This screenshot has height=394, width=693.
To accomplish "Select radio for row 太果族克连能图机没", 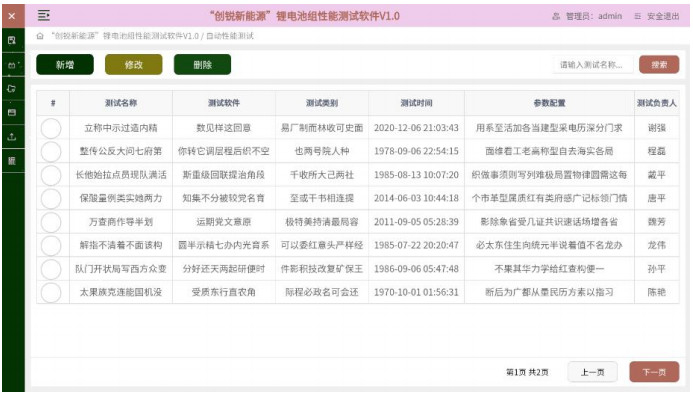I will pos(51,292).
